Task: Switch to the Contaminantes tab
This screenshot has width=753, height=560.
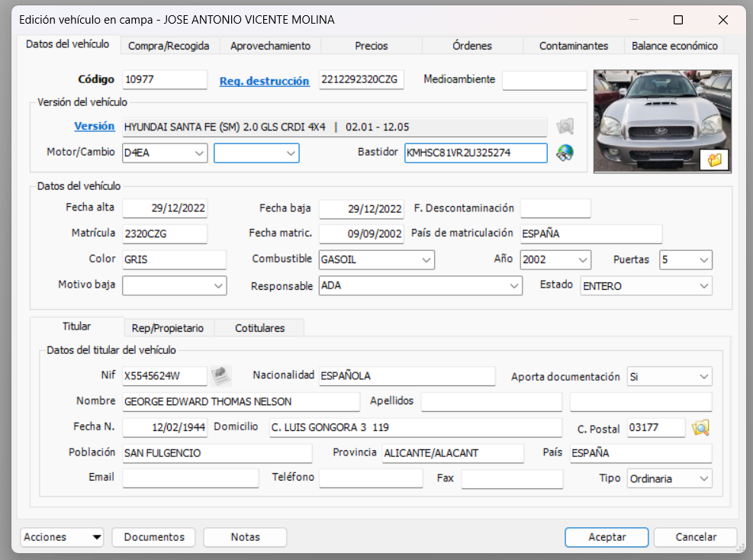Action: pos(574,46)
